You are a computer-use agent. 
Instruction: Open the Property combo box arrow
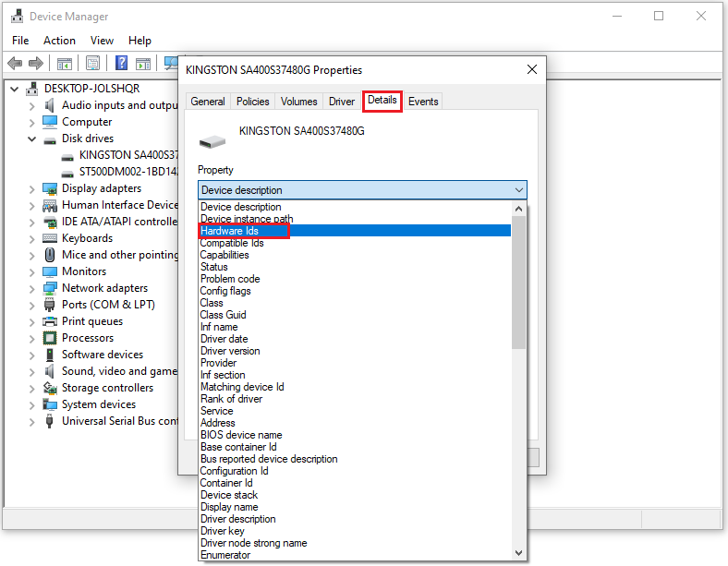518,190
